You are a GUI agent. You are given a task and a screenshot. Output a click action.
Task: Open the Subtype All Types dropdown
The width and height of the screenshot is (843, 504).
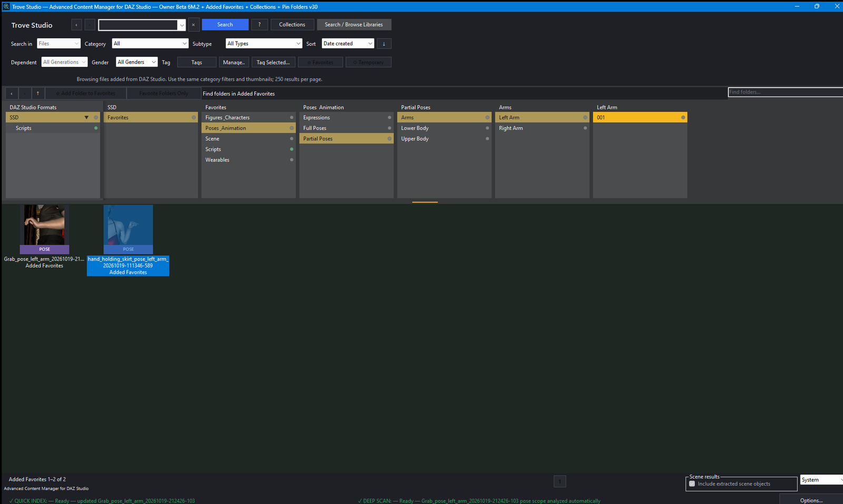pyautogui.click(x=264, y=44)
